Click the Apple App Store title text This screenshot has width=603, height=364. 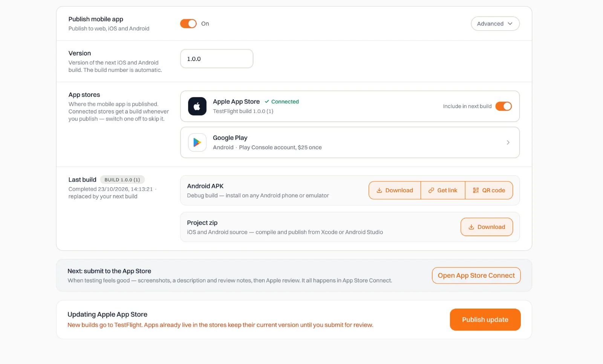pos(236,102)
